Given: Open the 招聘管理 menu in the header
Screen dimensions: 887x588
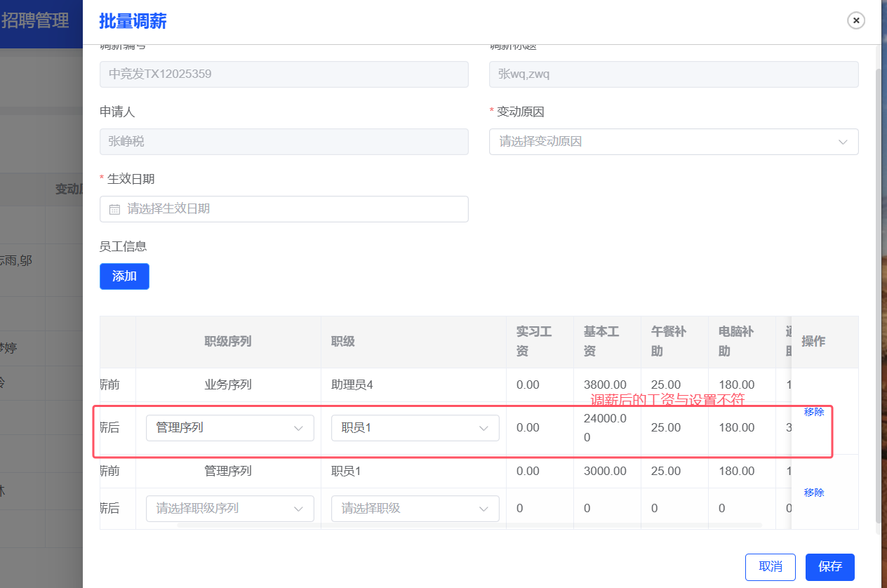Looking at the screenshot, I should click(35, 21).
